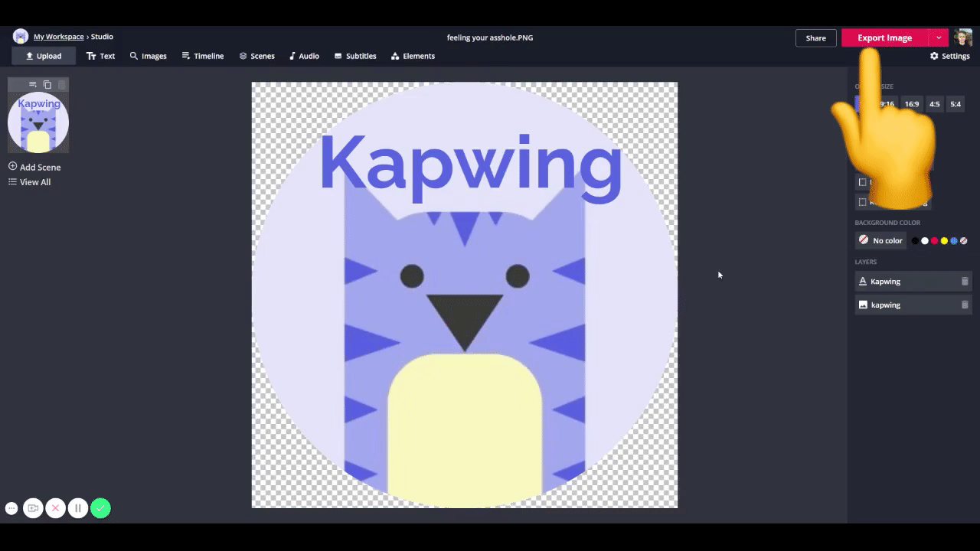Click the scene options icon above thumbnail
Image resolution: width=980 pixels, height=551 pixels.
click(x=32, y=85)
